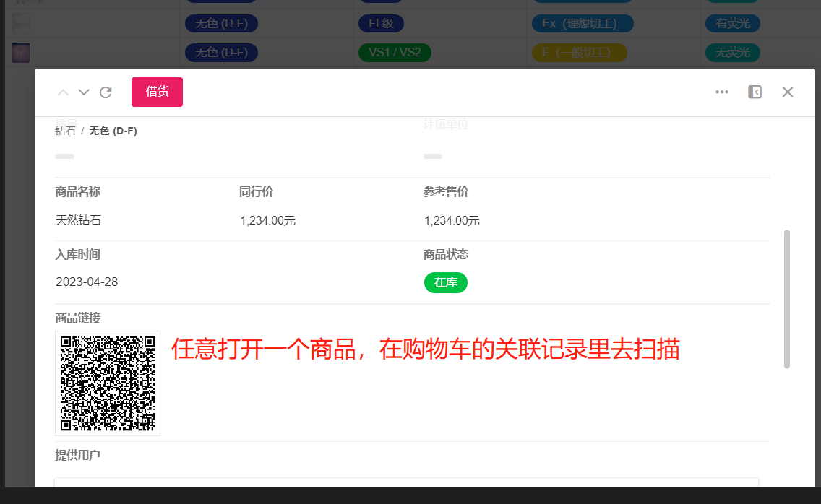Navigate to the previous record using the up chevron
The image size is (821, 504).
pos(63,92)
